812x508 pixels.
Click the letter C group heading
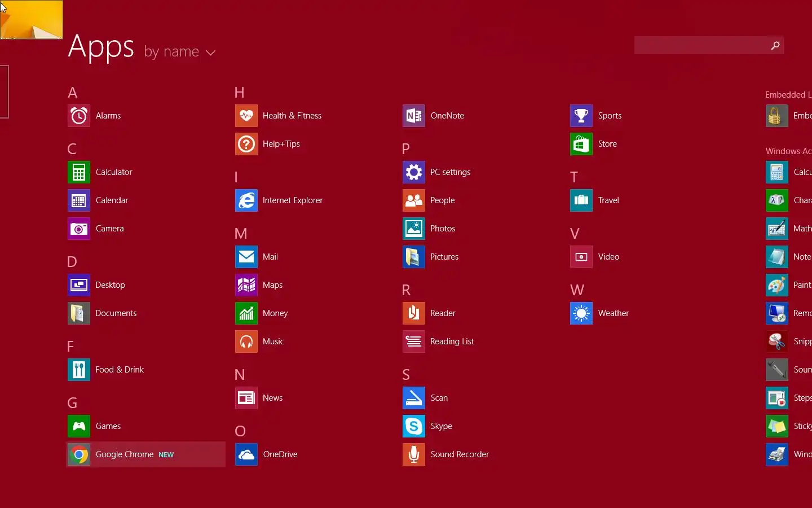72,148
